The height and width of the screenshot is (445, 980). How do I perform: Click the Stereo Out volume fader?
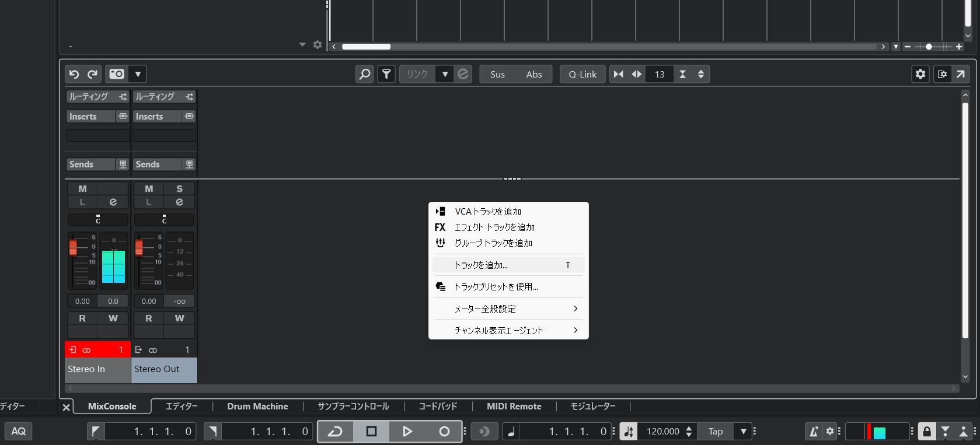(x=139, y=247)
